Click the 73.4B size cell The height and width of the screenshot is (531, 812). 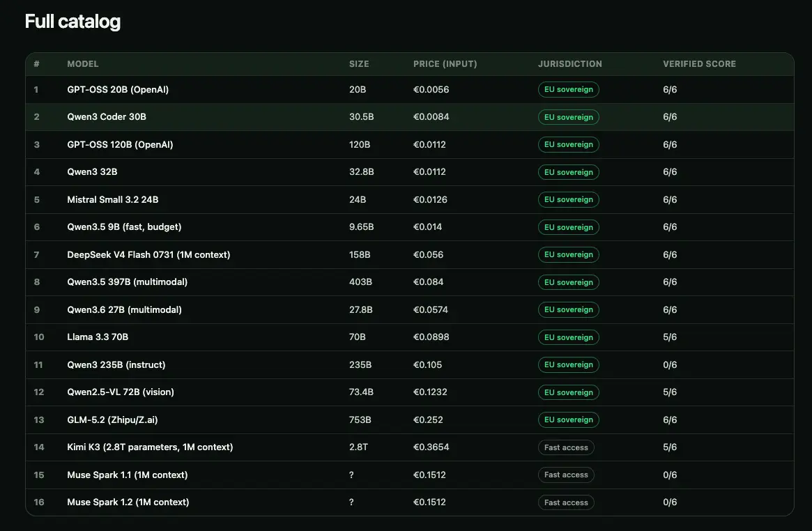click(361, 392)
